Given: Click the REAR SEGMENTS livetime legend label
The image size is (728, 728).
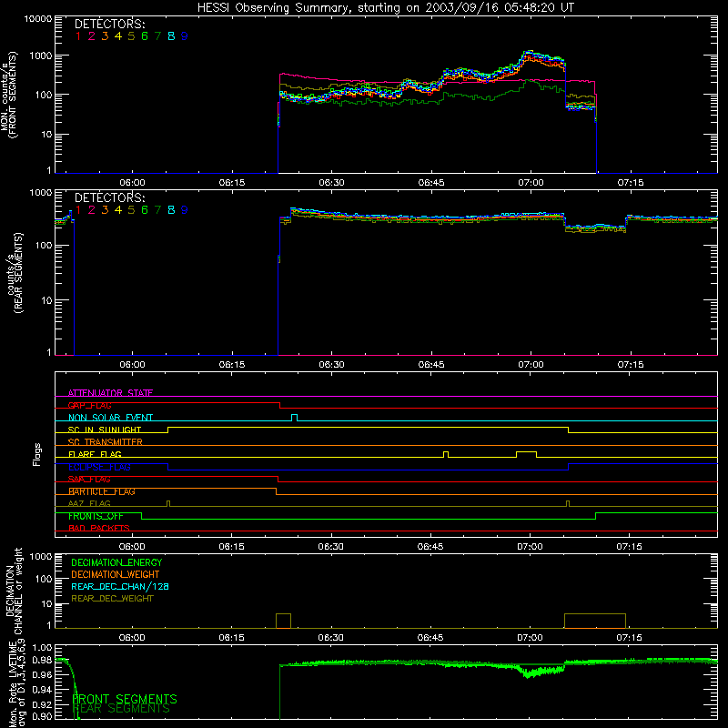Looking at the screenshot, I should pos(122,709).
